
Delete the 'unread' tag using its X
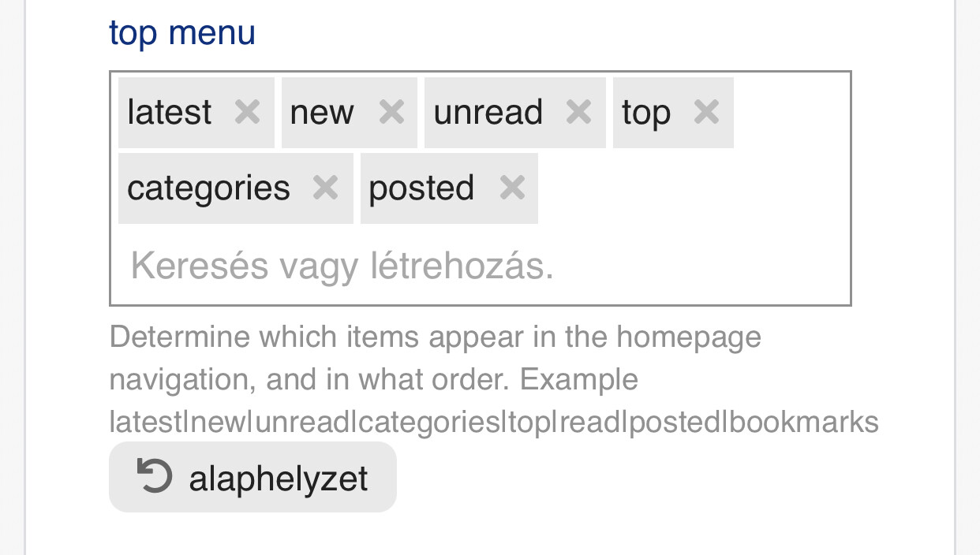(x=578, y=113)
